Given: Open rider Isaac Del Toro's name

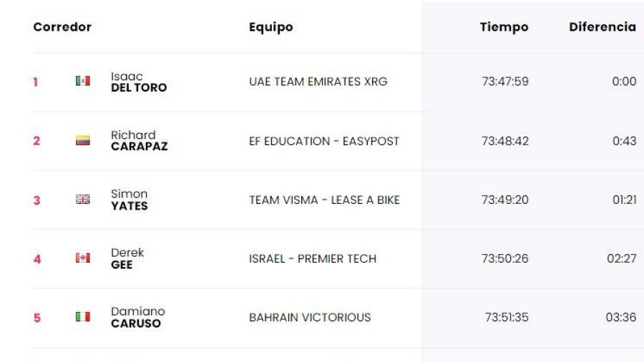Looking at the screenshot, I should pyautogui.click(x=139, y=82).
